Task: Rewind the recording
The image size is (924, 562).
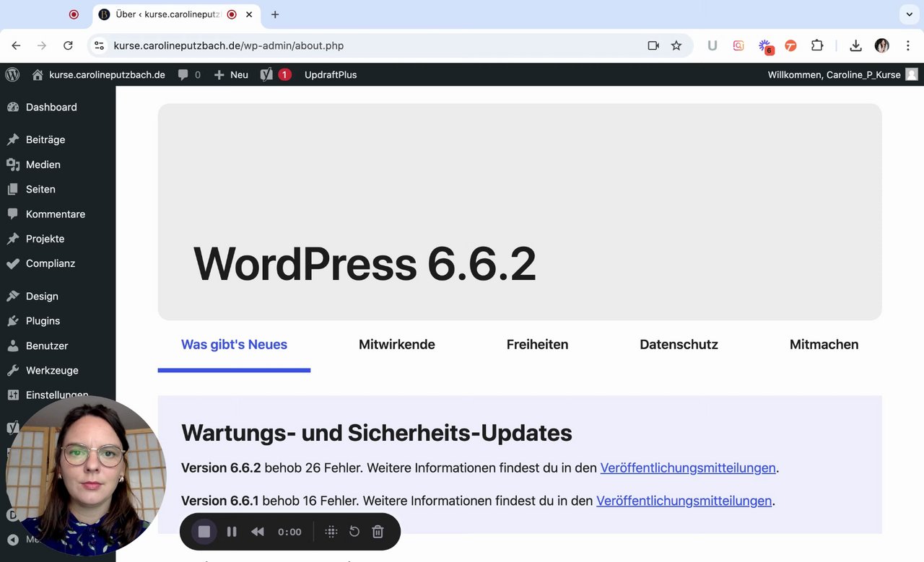Action: [258, 532]
